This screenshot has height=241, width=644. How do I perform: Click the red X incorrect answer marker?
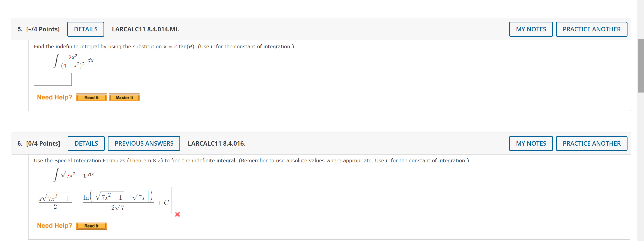pyautogui.click(x=178, y=214)
